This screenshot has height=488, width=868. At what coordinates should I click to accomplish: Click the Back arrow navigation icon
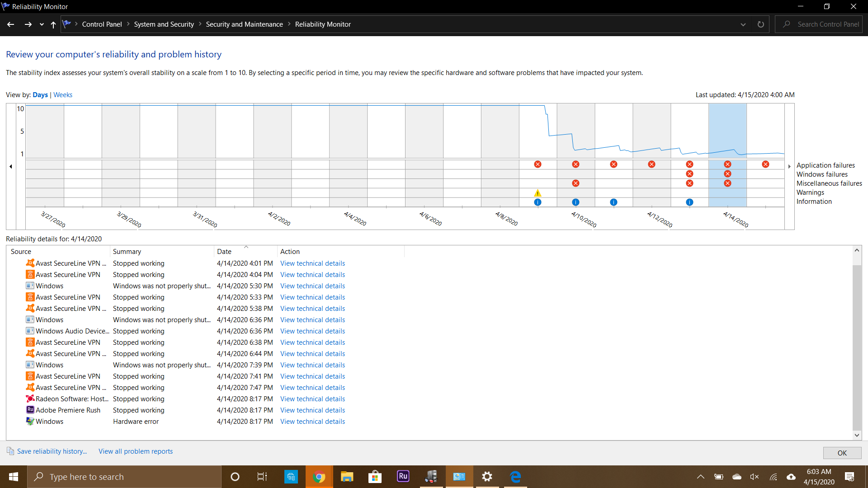[x=11, y=24]
